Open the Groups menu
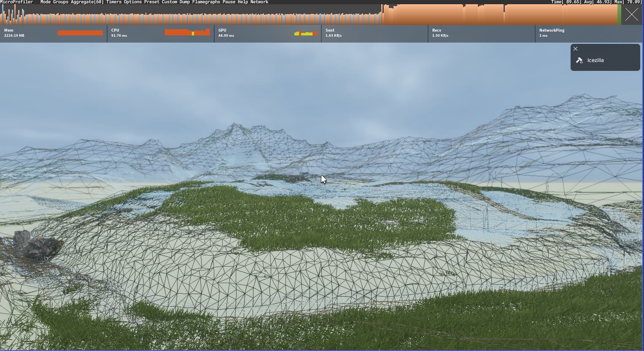Viewport: 644px width, 351px height. pos(60,2)
